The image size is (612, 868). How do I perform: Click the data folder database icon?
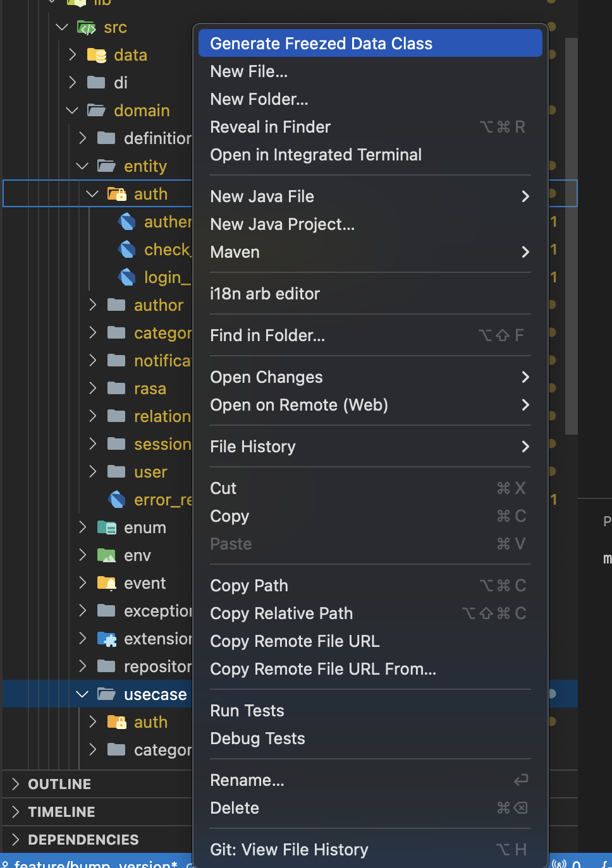click(96, 56)
